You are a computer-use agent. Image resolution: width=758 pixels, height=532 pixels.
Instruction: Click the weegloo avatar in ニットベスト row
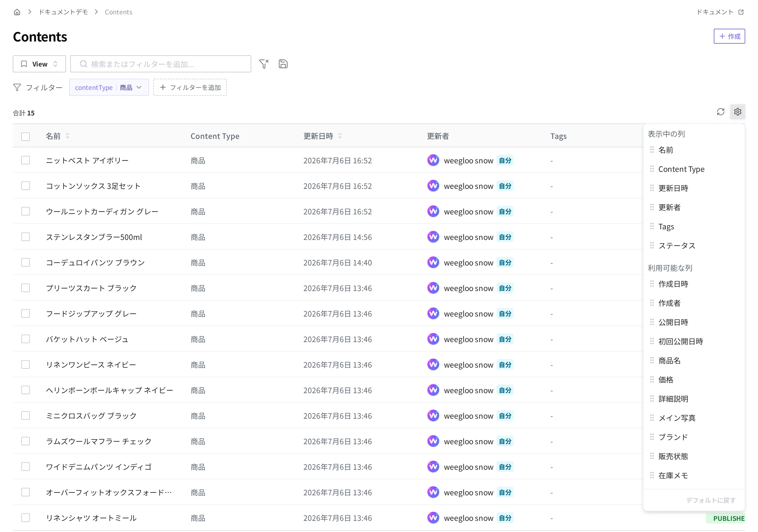tap(433, 160)
